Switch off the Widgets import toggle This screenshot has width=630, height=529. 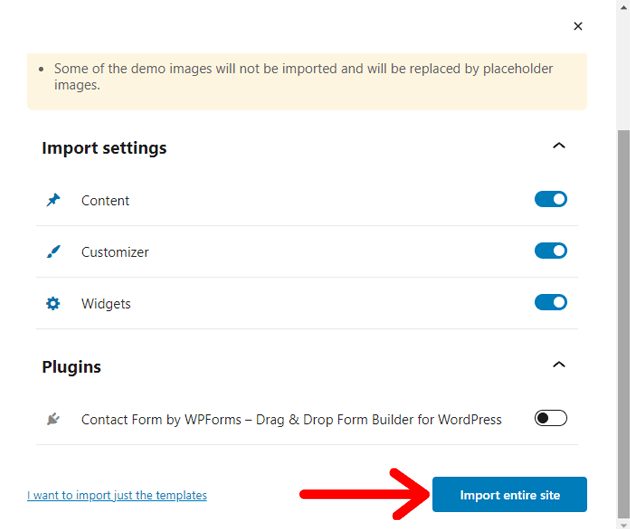(x=551, y=302)
